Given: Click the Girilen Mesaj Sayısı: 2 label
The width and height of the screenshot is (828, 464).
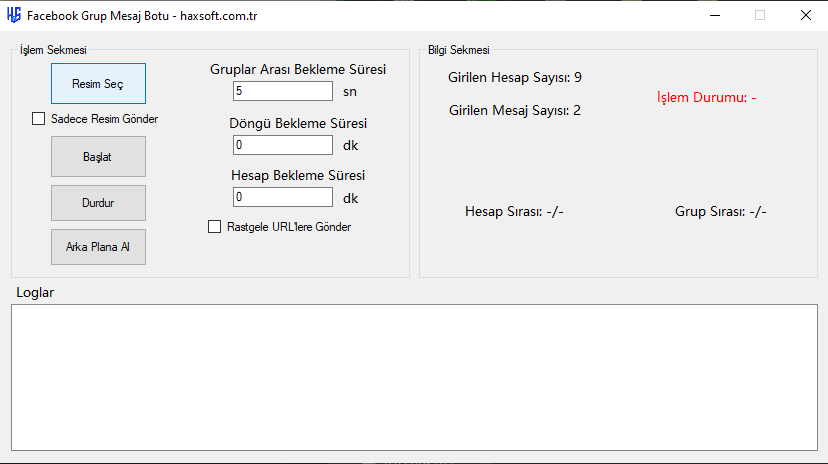Looking at the screenshot, I should point(515,110).
